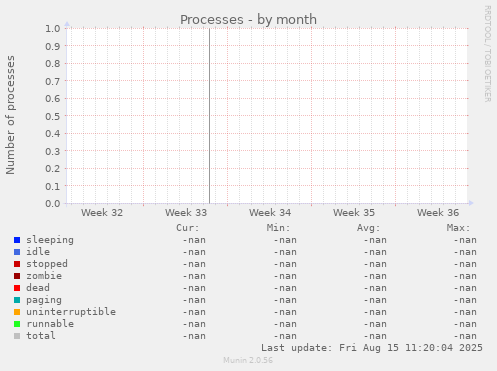Image resolution: width=497 pixels, height=371 pixels.
Task: Click the 'Week 32' x-axis label
Action: [x=102, y=213]
